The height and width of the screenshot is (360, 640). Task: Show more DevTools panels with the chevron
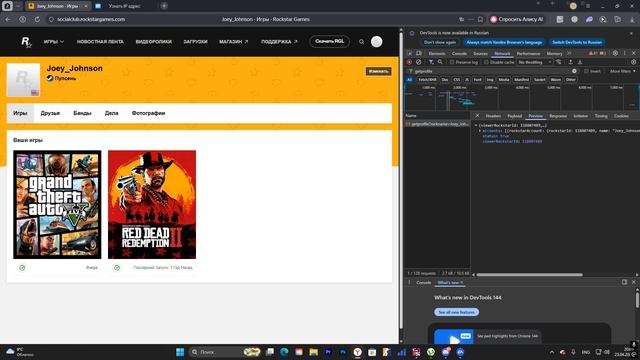click(569, 53)
